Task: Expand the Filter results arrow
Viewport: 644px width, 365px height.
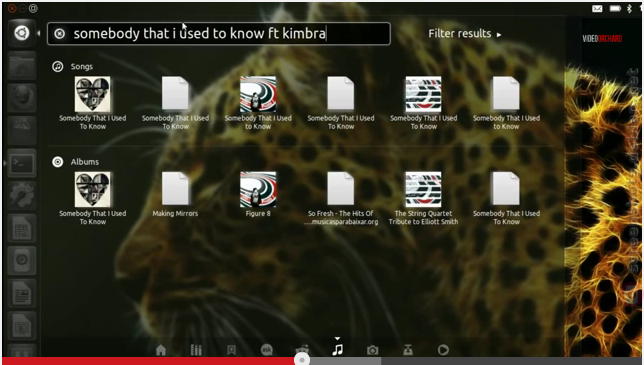Action: 499,34
